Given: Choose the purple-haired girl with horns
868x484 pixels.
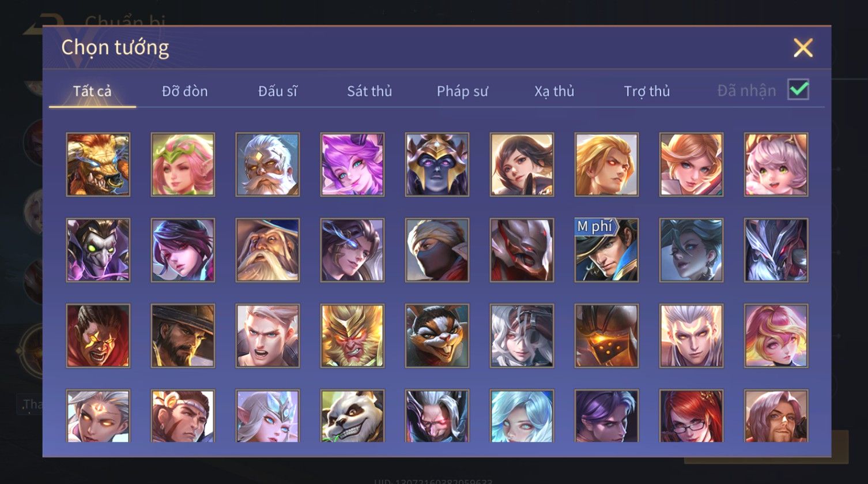Looking at the screenshot, I should pos(352,164).
